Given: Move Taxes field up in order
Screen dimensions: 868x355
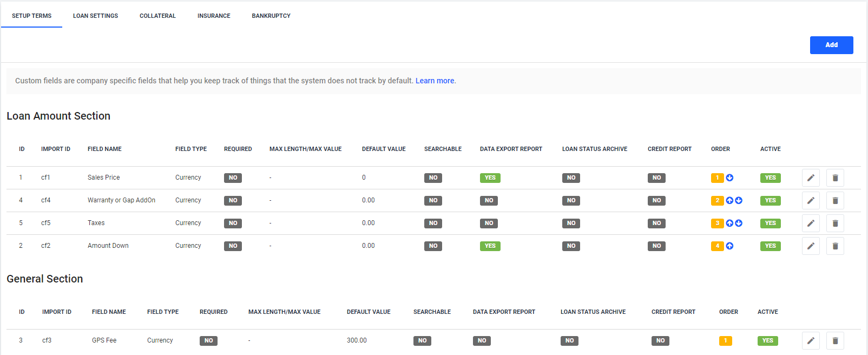Looking at the screenshot, I should click(729, 223).
